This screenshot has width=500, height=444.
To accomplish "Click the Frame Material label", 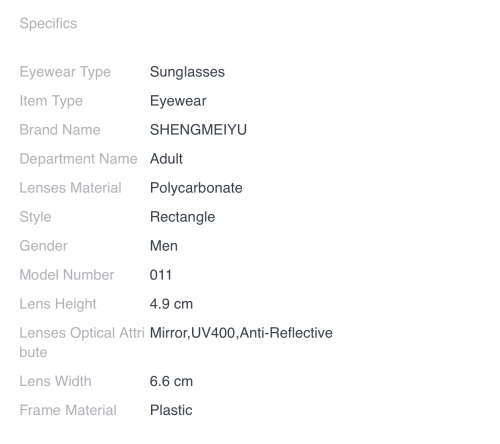I will click(x=68, y=410).
